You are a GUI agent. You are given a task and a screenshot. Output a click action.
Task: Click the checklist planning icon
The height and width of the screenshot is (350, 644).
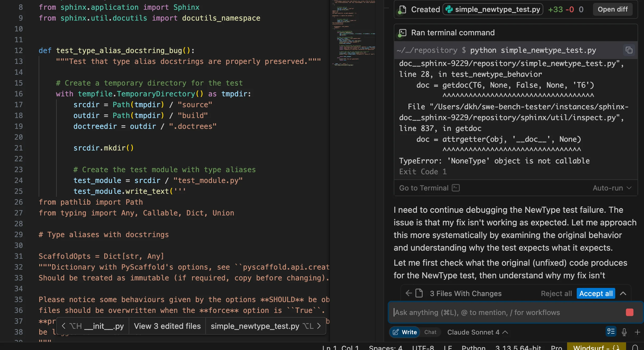point(611,332)
